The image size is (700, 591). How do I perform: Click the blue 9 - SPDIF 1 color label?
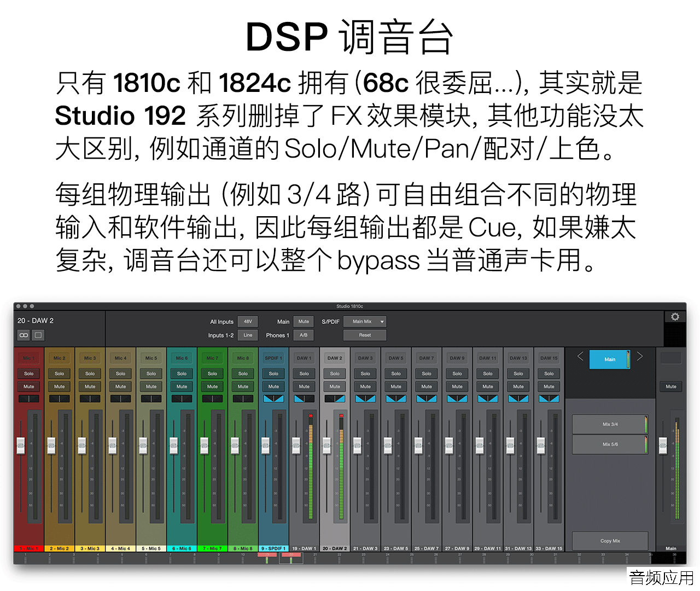pos(274,548)
